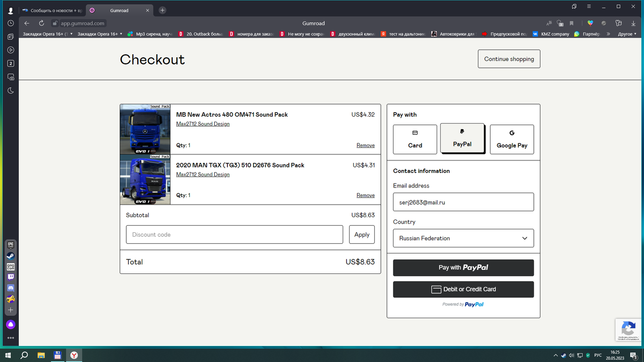Open Epic Games from the sidebar
Viewport: 644px width, 362px height.
tap(11, 245)
